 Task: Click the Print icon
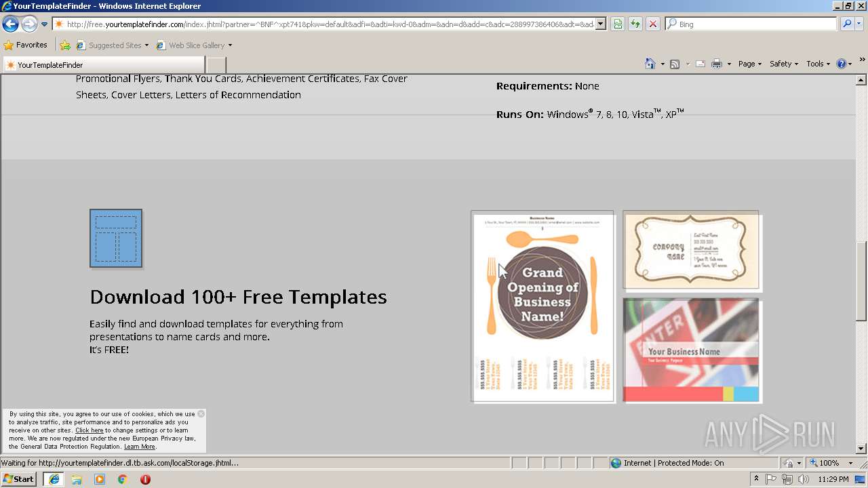click(717, 64)
